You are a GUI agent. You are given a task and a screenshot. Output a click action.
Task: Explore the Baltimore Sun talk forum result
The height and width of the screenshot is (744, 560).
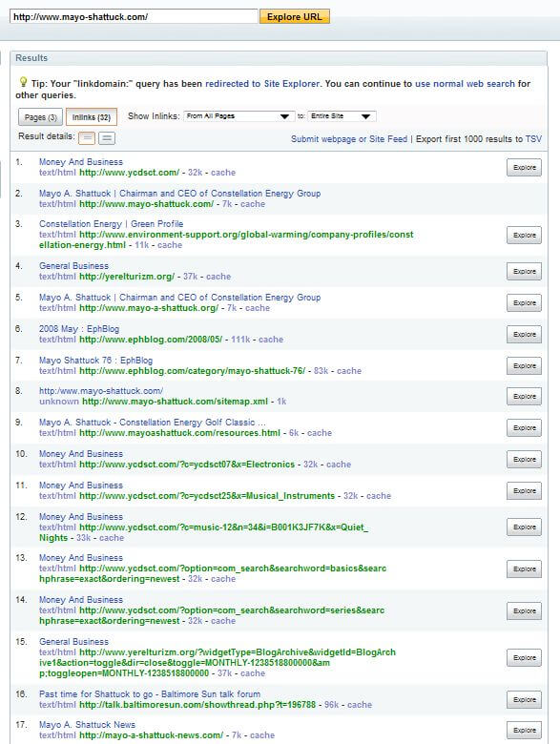point(524,700)
